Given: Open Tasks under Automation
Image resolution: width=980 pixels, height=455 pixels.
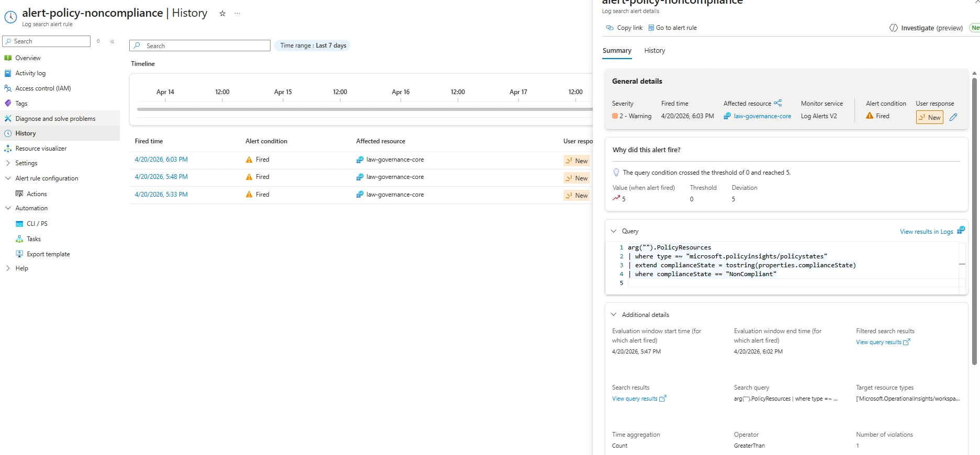Looking at the screenshot, I should click(33, 239).
